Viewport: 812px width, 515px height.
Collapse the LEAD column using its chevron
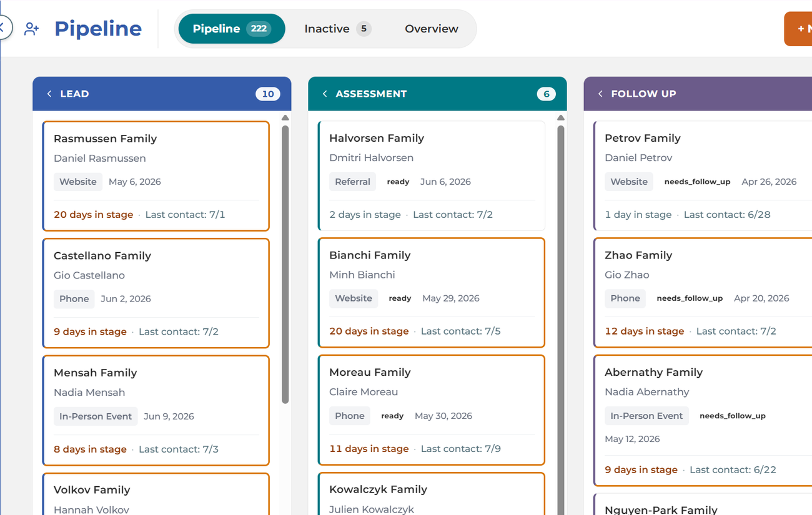coord(49,94)
